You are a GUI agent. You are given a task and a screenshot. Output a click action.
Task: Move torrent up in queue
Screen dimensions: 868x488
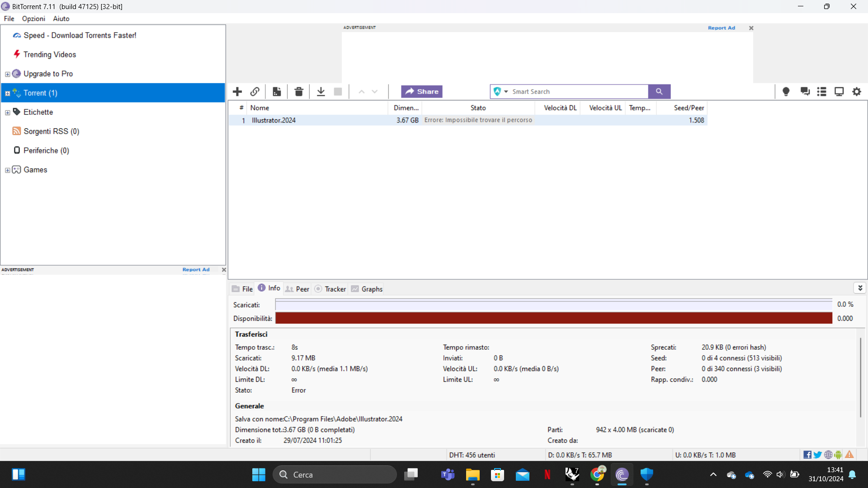click(362, 92)
